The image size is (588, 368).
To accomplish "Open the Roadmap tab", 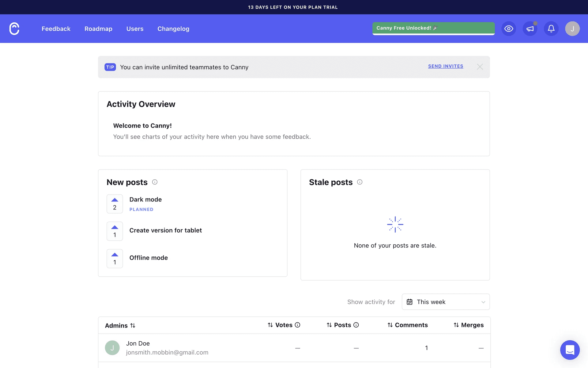I will [x=98, y=29].
